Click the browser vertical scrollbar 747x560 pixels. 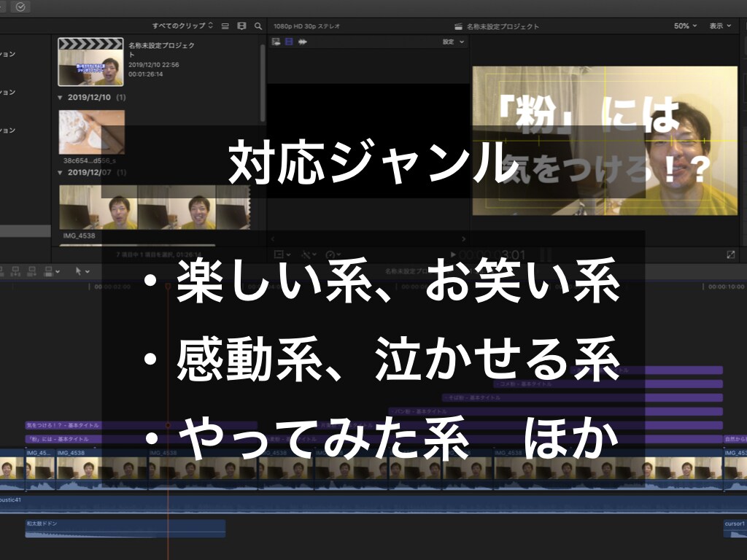tap(262, 83)
